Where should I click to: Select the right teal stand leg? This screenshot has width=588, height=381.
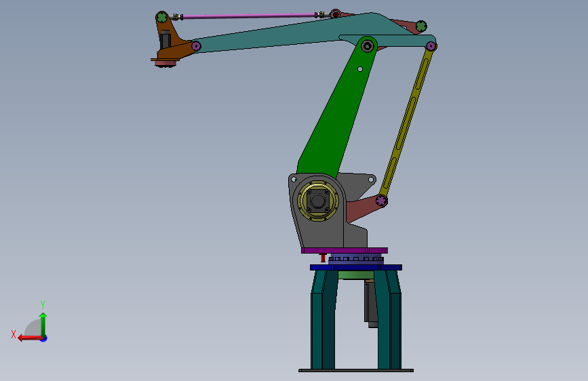coord(389,319)
